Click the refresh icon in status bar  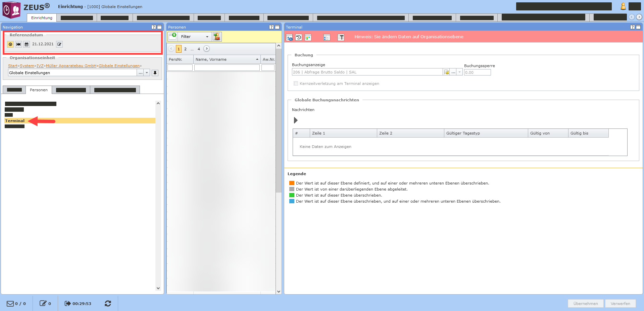[x=108, y=303]
